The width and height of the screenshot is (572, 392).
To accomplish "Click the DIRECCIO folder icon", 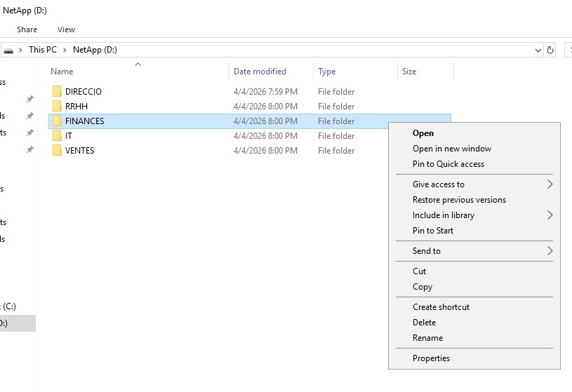I will coord(57,92).
